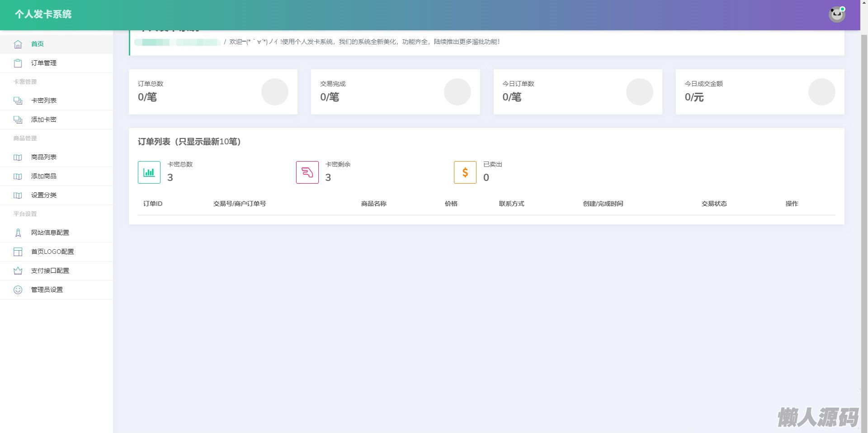Screen dimensions: 868x433
Task: Click the 今日成交金额 statistics card
Action: coord(759,92)
